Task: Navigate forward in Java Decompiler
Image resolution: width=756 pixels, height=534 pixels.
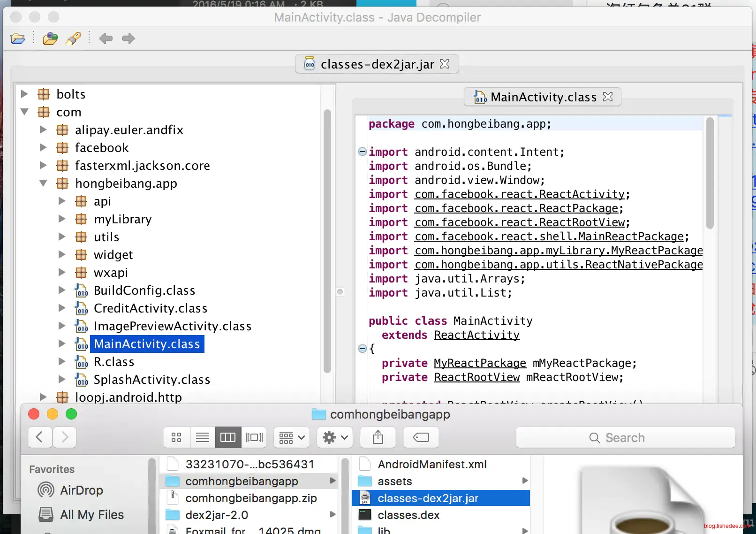Action: point(128,38)
